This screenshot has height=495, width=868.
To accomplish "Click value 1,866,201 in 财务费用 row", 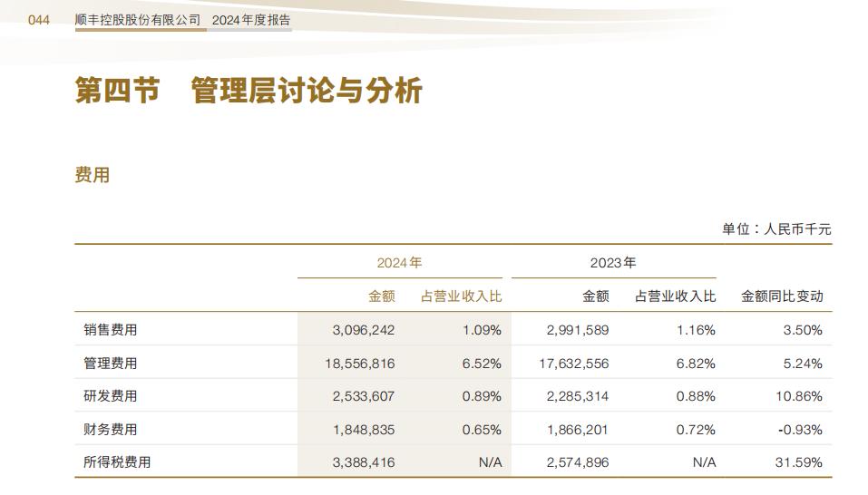I will pos(578,429).
